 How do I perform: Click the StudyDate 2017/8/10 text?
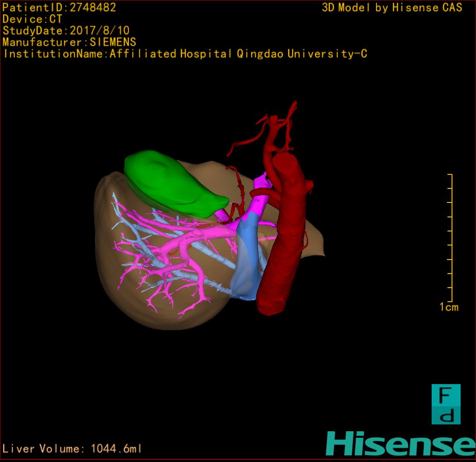pos(66,31)
